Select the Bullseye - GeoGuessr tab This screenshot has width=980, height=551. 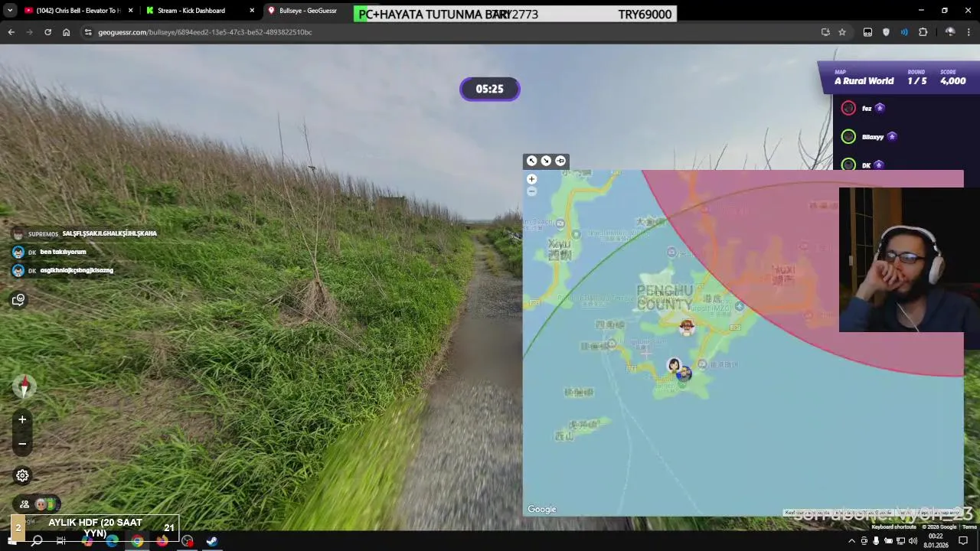coord(306,11)
